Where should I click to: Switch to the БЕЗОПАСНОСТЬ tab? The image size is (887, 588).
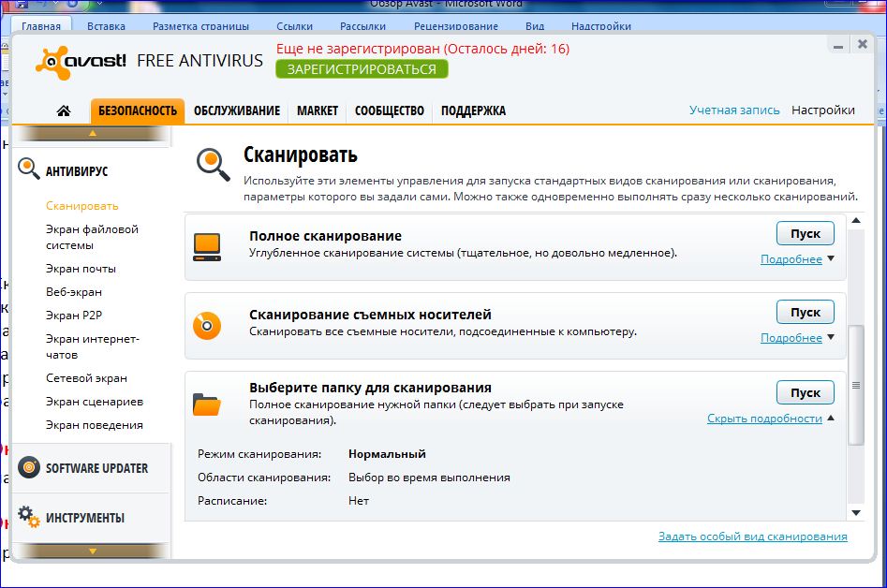(x=138, y=110)
